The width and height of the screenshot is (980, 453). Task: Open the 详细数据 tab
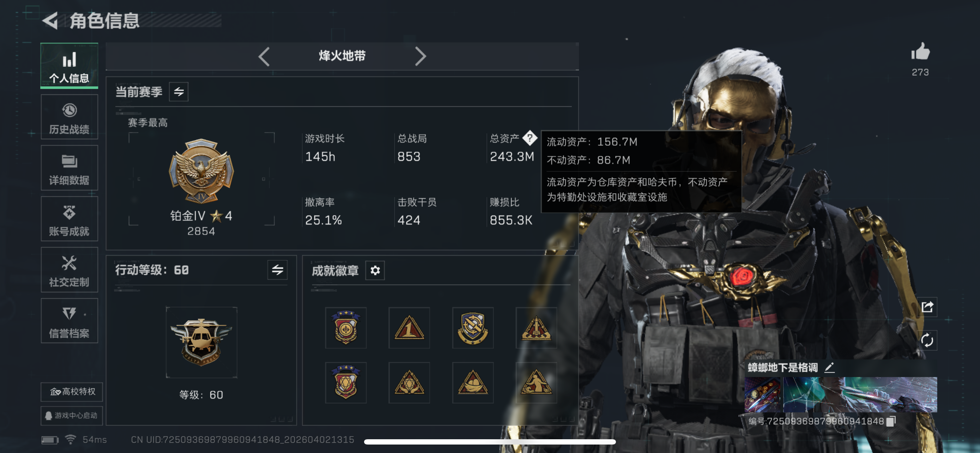tap(69, 168)
